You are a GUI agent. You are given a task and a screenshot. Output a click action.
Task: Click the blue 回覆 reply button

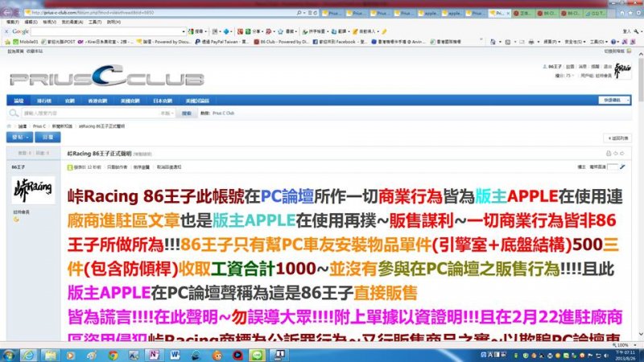[47, 137]
